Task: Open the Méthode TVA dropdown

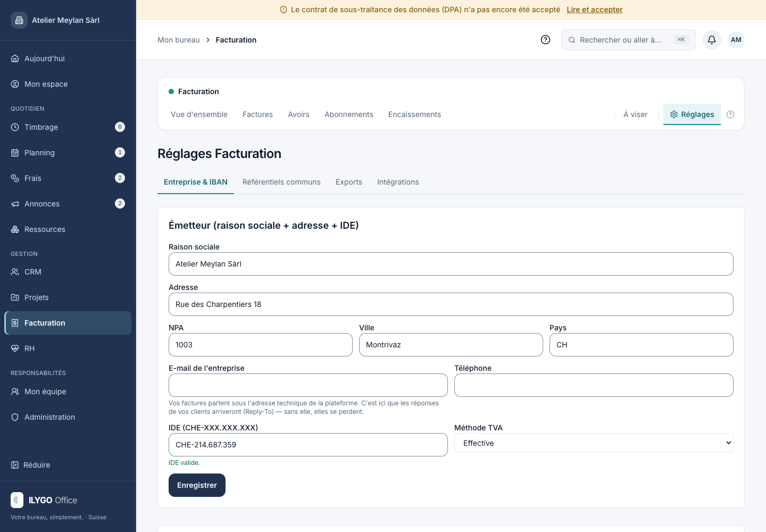Action: coord(594,443)
